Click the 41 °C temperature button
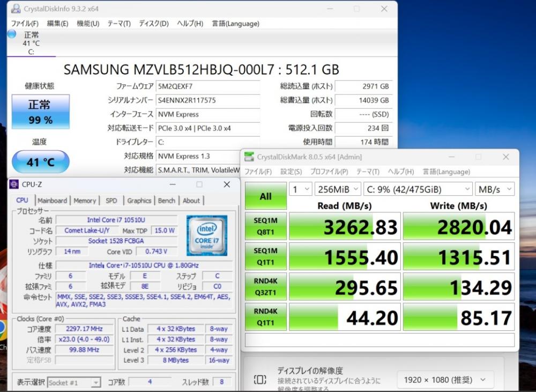Image resolution: width=536 pixels, height=392 pixels. 41,161
